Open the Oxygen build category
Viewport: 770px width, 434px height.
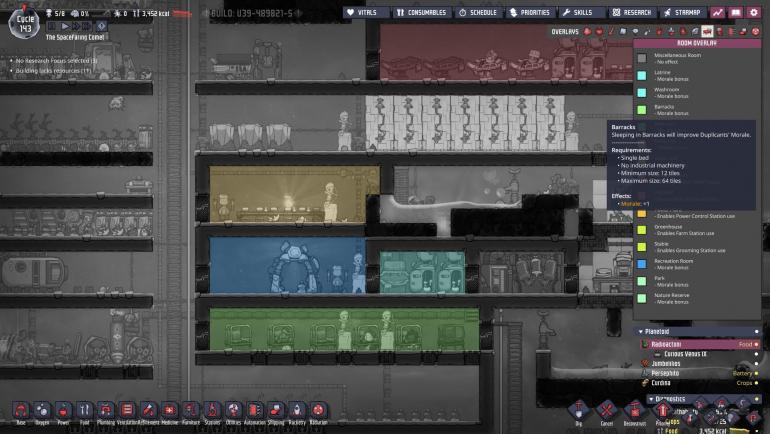(x=42, y=410)
